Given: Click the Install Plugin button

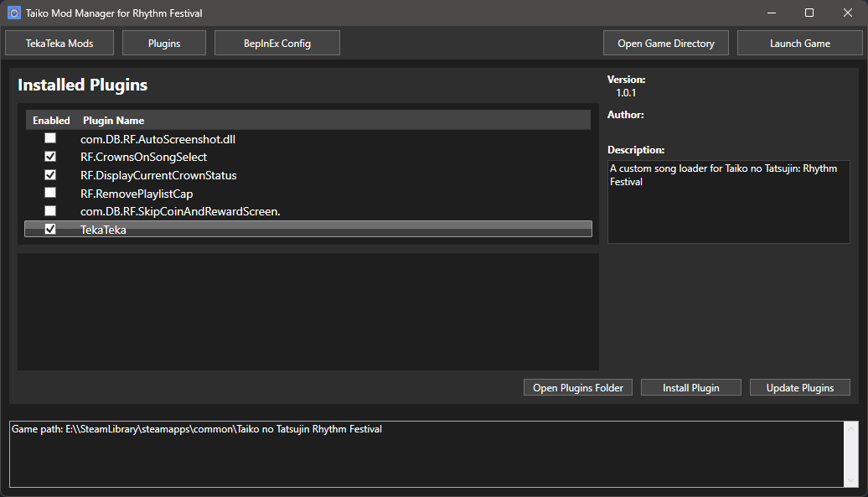Looking at the screenshot, I should click(690, 387).
